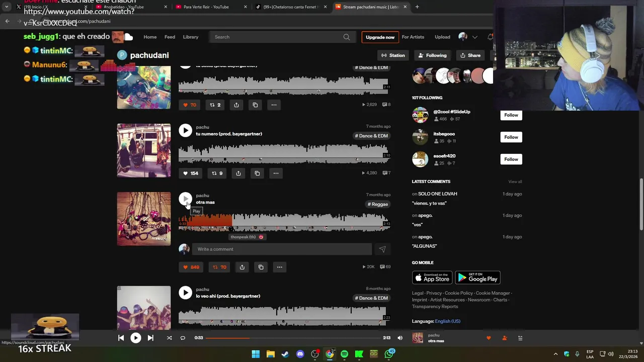Undo repost on 'otra mas' showing 70

(x=219, y=267)
